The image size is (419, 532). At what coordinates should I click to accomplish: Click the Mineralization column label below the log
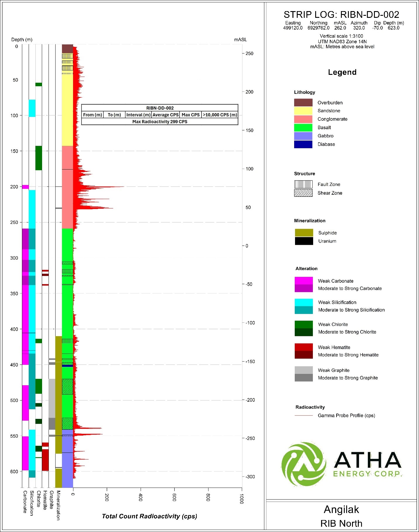[x=58, y=505]
